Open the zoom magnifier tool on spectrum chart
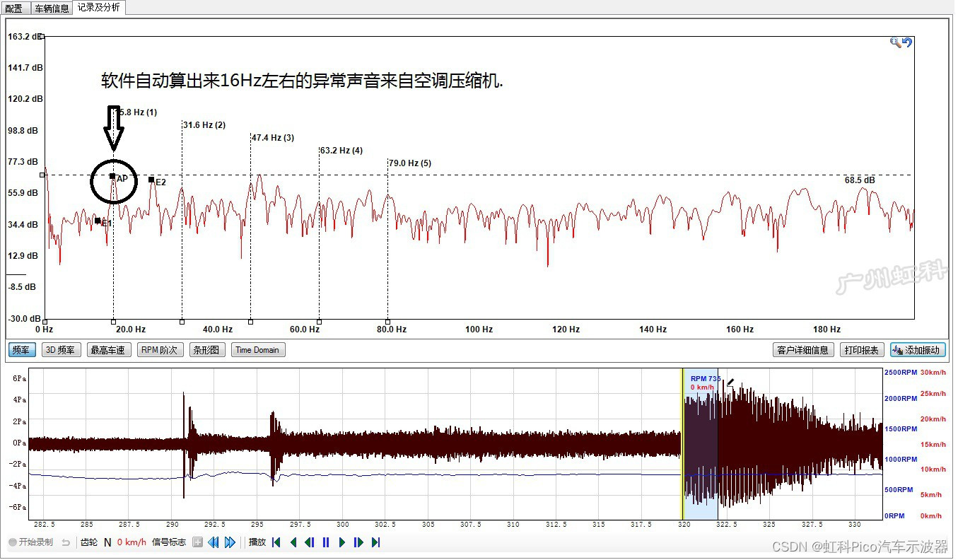The height and width of the screenshot is (560, 958). point(895,42)
